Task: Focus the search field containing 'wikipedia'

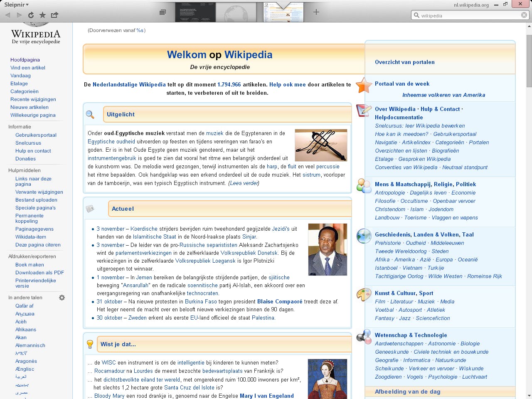Action: 470,15
